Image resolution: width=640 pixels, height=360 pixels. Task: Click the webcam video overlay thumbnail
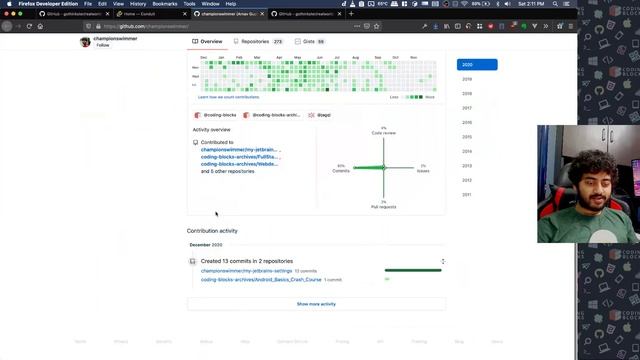click(x=589, y=184)
